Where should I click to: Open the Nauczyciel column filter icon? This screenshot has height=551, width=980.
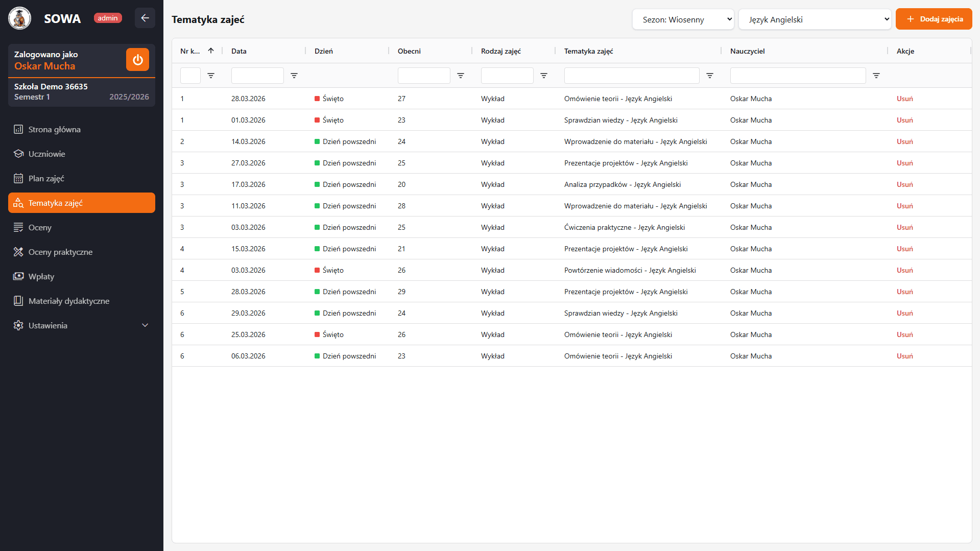click(876, 76)
